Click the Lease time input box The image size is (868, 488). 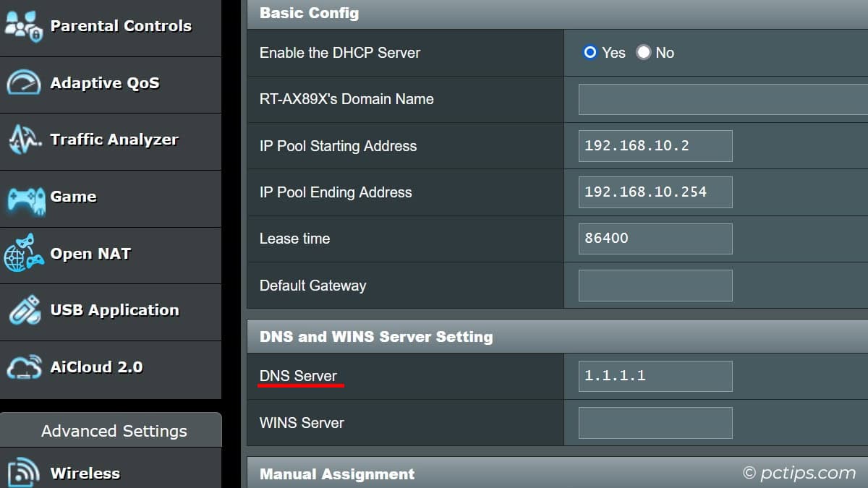[x=655, y=239]
